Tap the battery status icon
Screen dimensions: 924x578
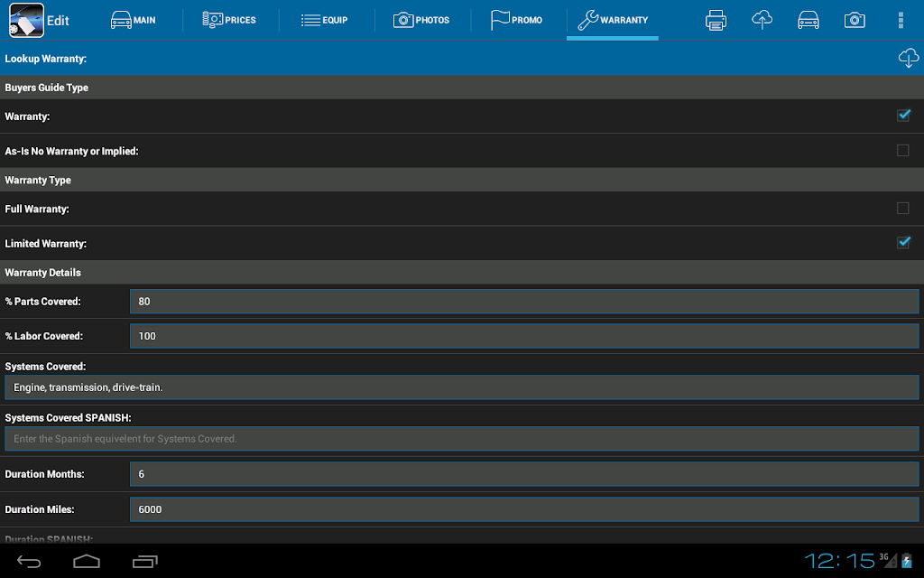point(907,560)
